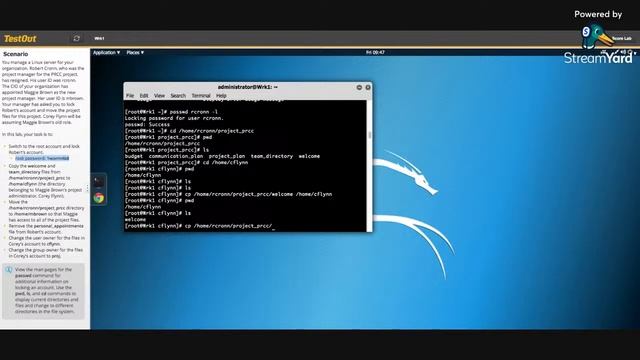
Task: Click the 'passwd rcronn -l' command line
Action: (171, 112)
